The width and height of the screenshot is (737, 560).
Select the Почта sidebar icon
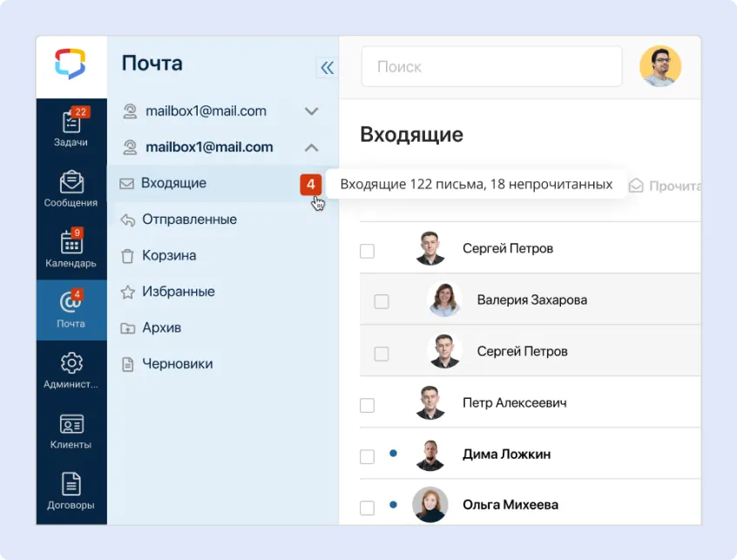[71, 309]
